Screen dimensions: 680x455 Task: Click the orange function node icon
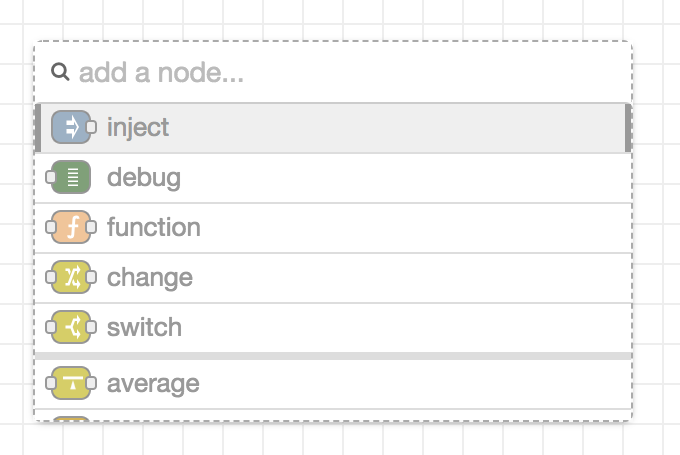coord(71,228)
